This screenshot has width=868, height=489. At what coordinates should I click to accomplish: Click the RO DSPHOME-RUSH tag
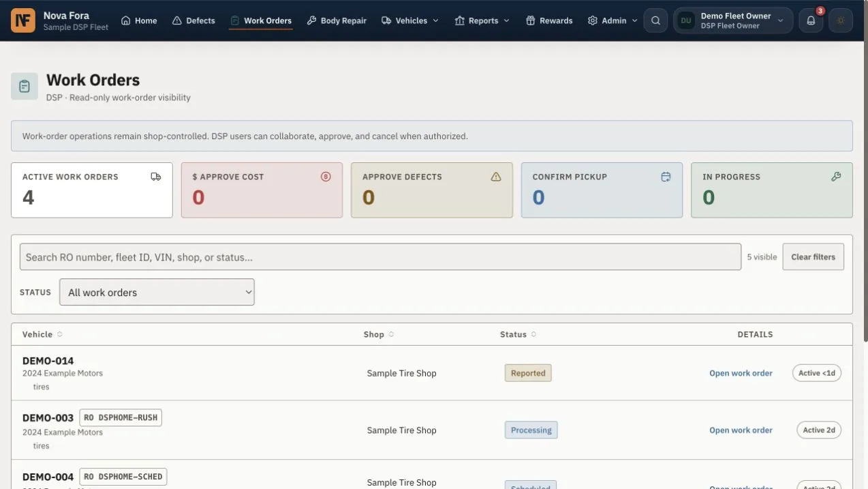[121, 417]
